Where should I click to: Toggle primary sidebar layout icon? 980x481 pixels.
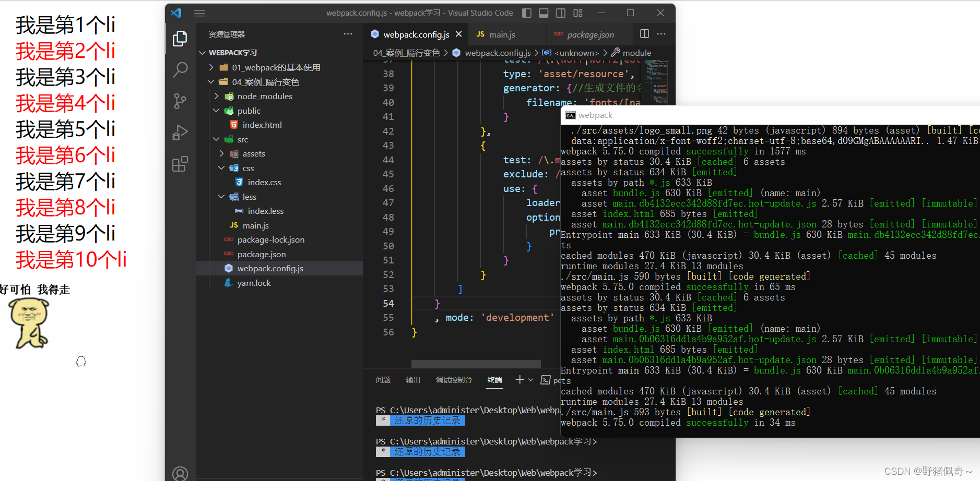click(527, 13)
